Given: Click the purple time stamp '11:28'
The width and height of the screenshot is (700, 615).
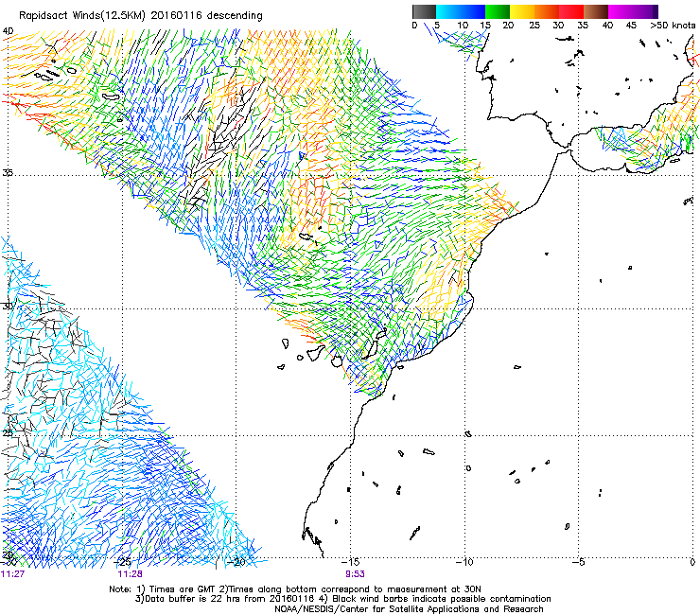Looking at the screenshot, I should [130, 574].
